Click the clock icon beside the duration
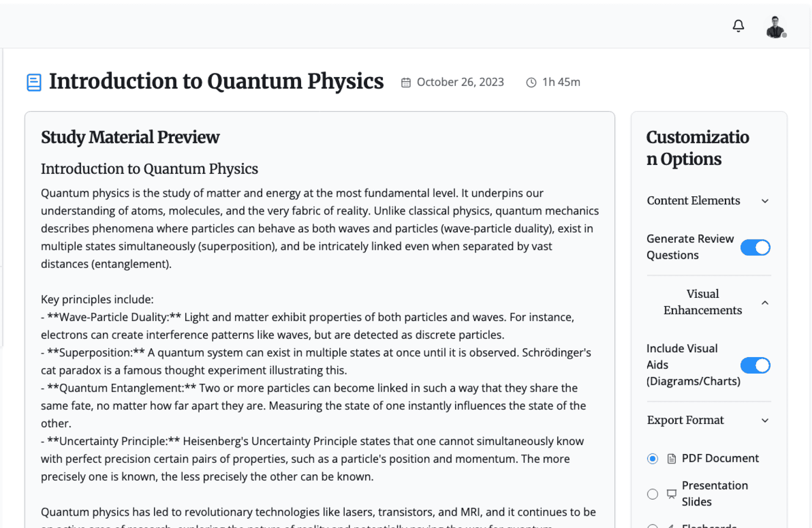 coord(531,82)
